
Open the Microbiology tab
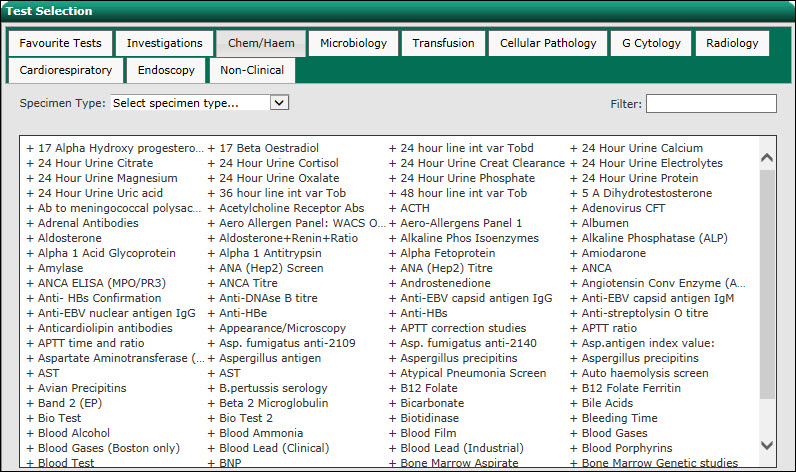click(353, 43)
